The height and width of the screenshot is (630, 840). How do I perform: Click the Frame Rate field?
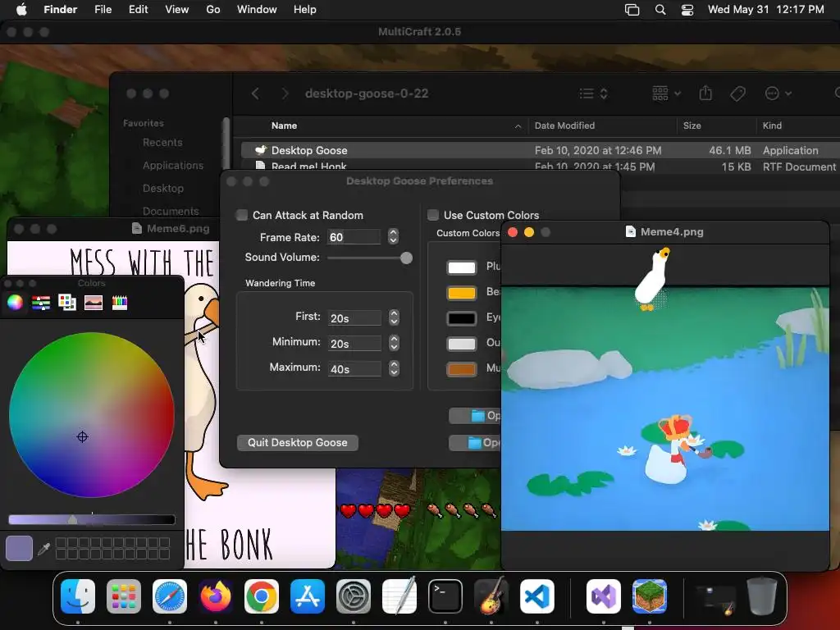(x=354, y=237)
